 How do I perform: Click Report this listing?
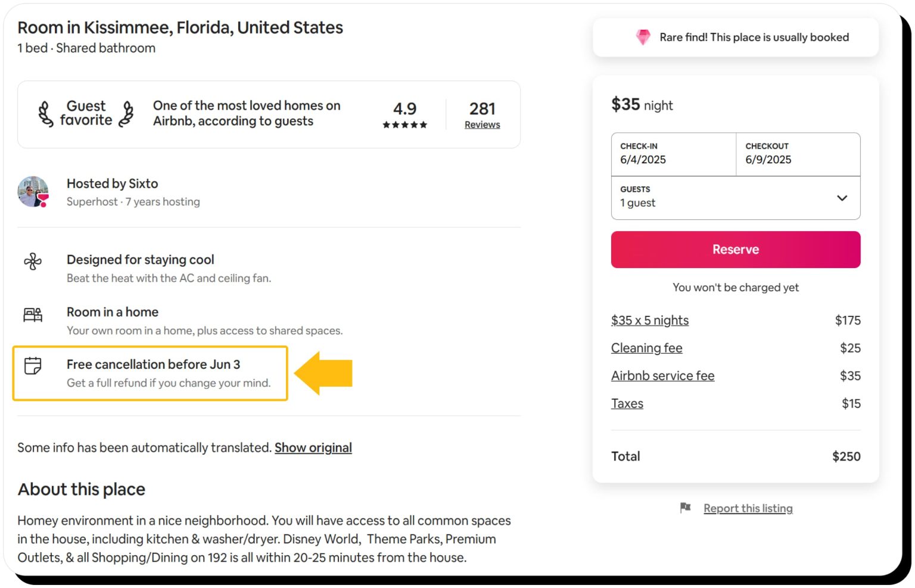click(748, 508)
